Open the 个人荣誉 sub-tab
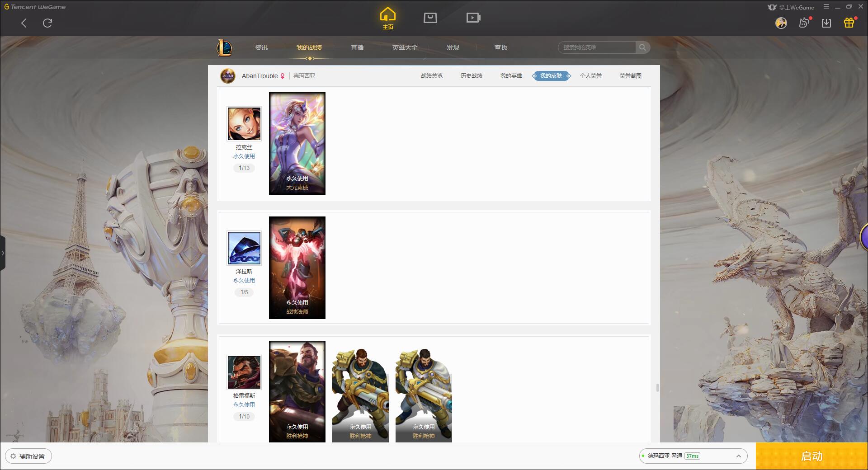868x470 pixels. [591, 76]
